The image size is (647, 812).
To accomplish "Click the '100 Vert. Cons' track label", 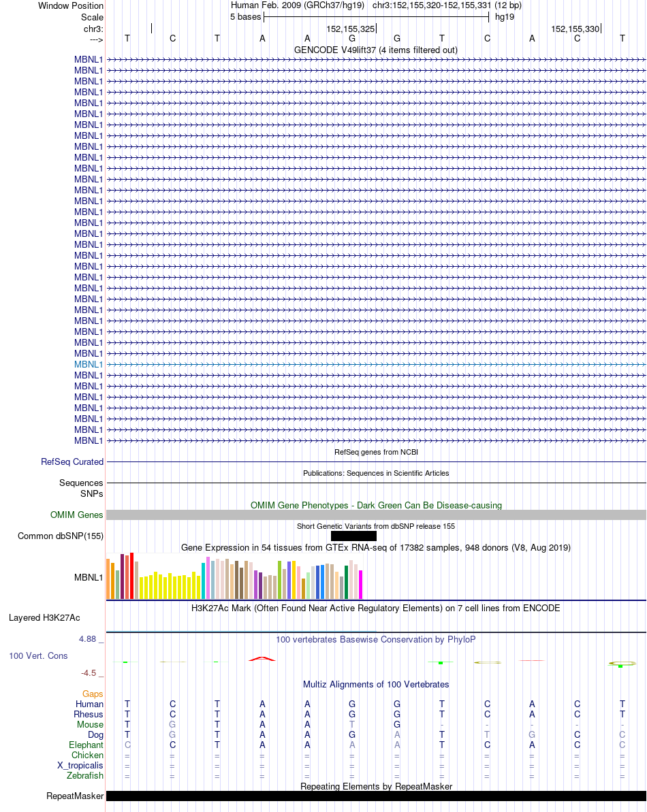I will tap(38, 656).
